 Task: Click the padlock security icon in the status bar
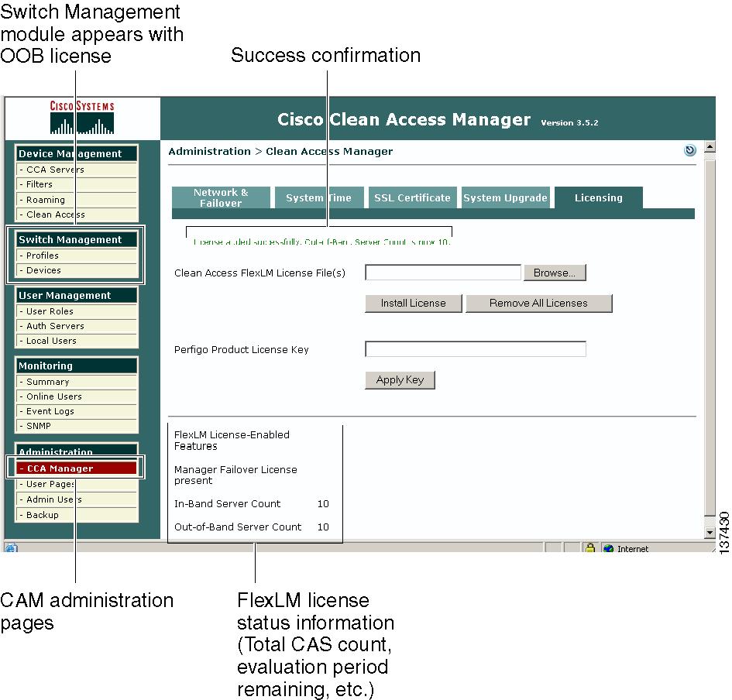tap(590, 548)
